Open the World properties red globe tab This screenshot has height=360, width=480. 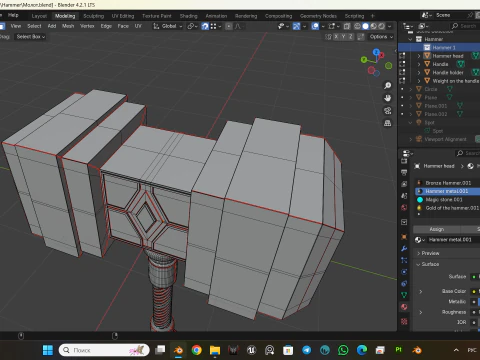point(404,208)
